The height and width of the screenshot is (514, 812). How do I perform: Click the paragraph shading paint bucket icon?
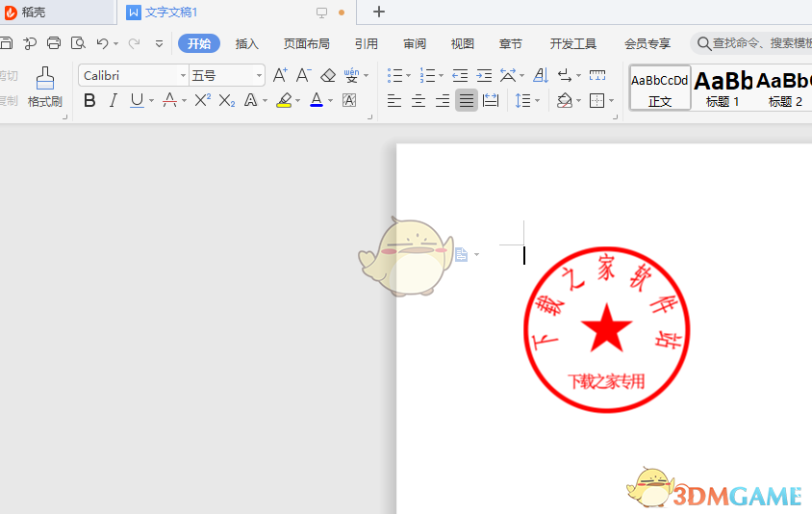pos(565,100)
